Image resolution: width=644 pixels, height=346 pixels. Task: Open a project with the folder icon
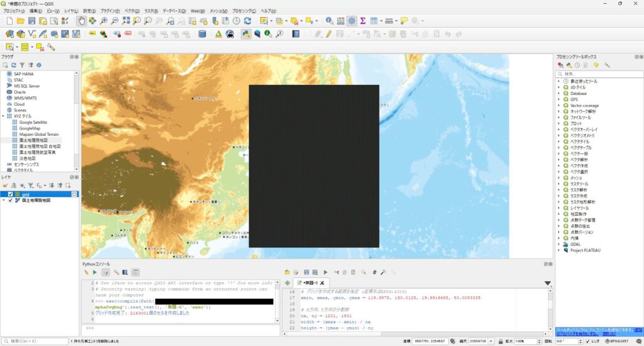21,21
